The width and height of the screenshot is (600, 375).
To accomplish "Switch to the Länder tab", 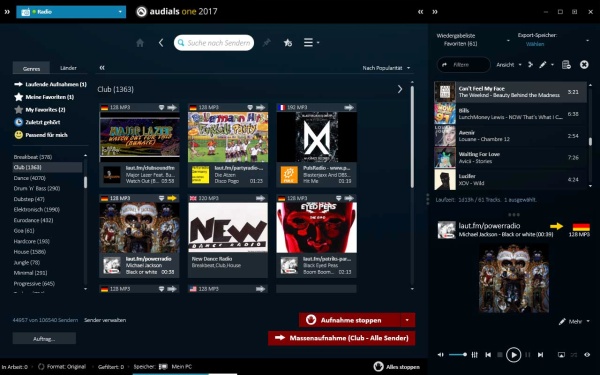I will (x=68, y=68).
